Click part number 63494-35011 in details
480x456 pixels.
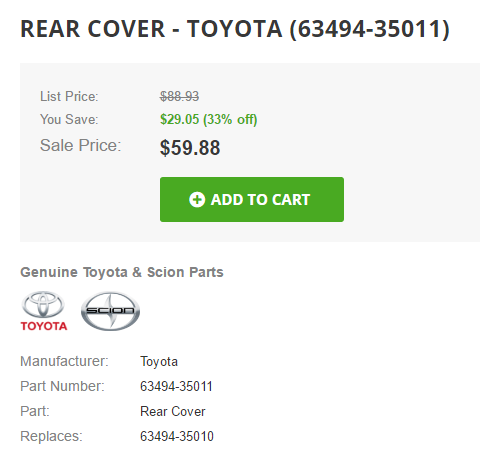click(x=176, y=387)
